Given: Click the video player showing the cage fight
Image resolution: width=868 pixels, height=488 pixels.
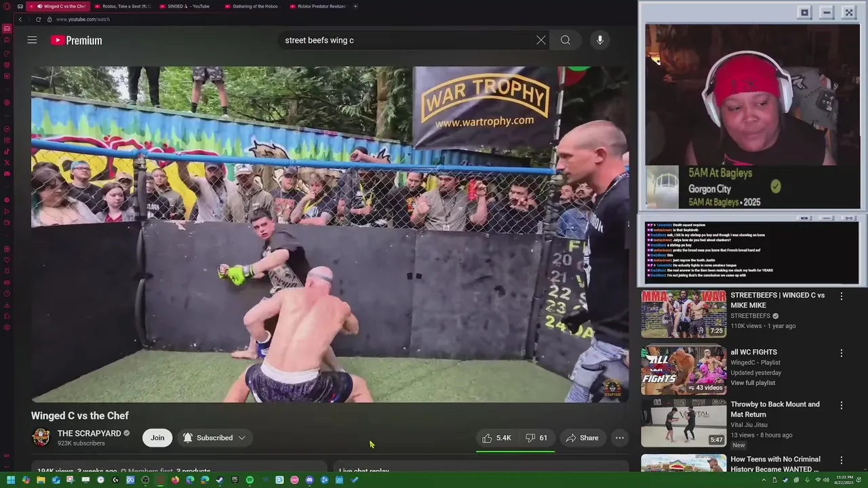Looking at the screenshot, I should pos(330,235).
